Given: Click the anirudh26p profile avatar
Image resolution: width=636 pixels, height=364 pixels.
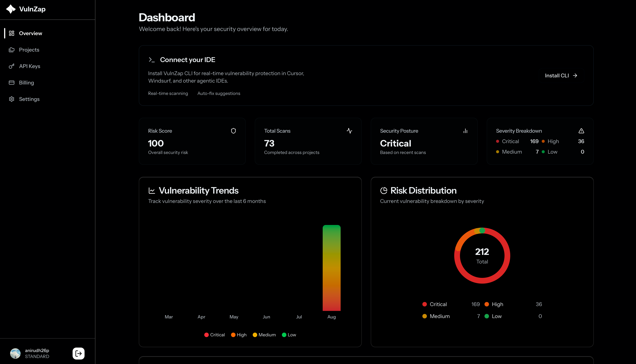Looking at the screenshot, I should pos(15,353).
